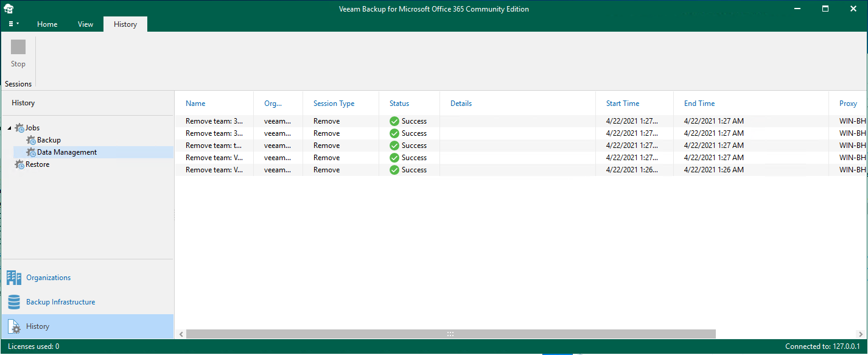Select the Backup node under Jobs
Image resolution: width=868 pixels, height=355 pixels.
pyautogui.click(x=49, y=140)
